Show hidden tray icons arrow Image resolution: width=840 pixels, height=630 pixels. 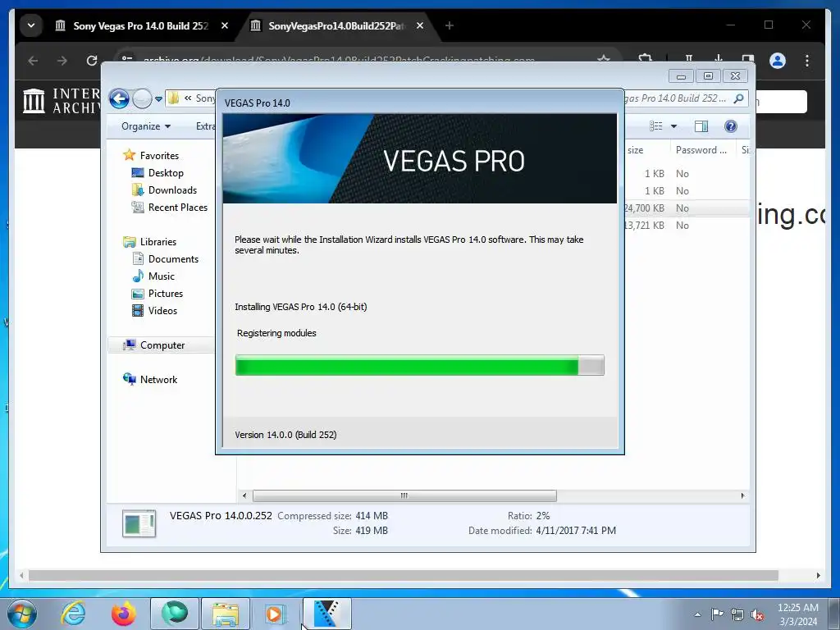click(697, 614)
